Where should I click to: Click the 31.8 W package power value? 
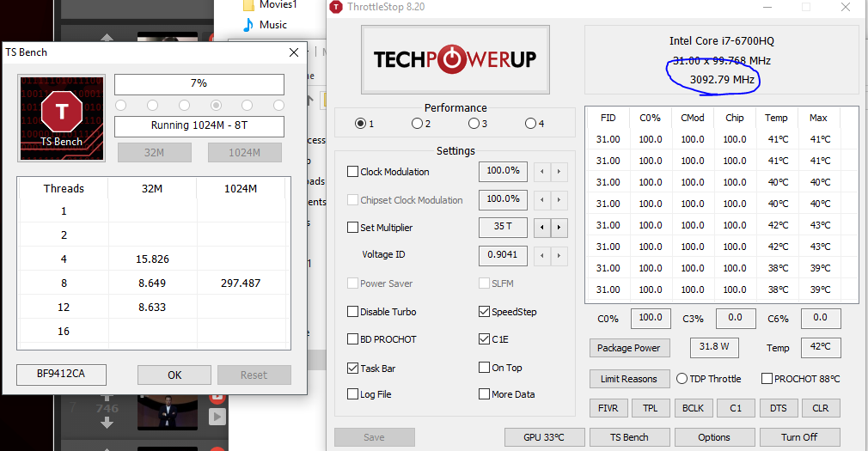point(714,347)
